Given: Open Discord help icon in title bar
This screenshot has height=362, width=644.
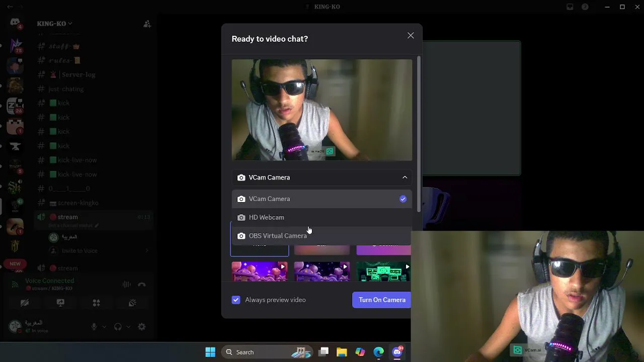Looking at the screenshot, I should tap(585, 7).
